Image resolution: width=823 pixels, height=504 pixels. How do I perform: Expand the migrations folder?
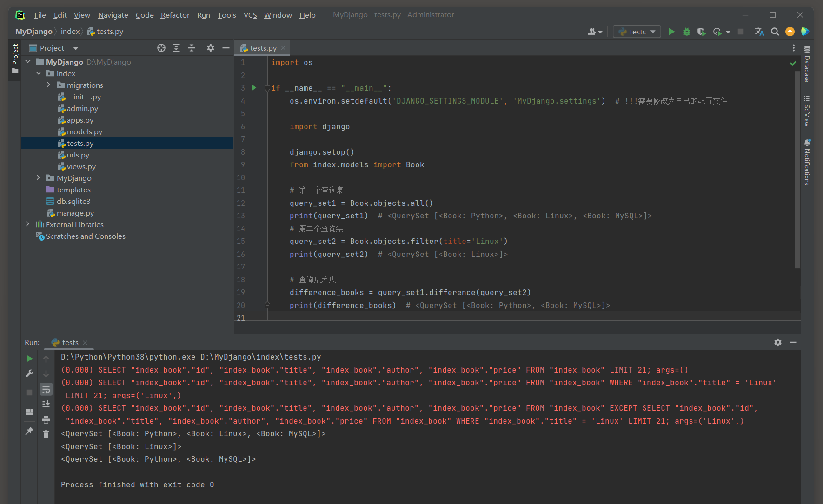pos(49,85)
